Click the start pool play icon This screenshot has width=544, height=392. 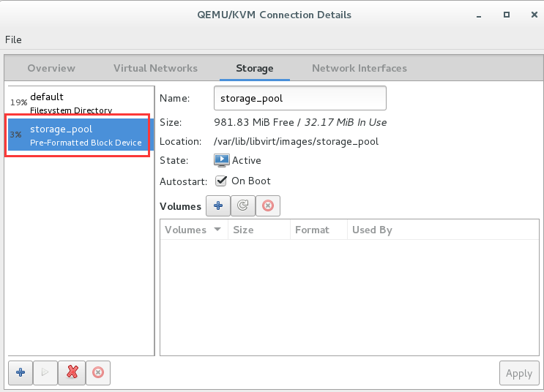45,372
